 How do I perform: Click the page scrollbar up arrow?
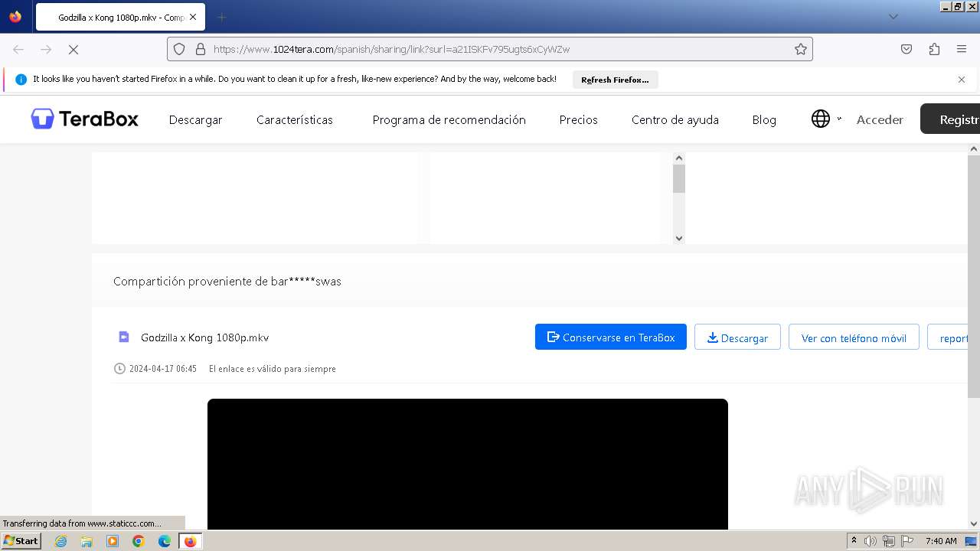(x=974, y=149)
